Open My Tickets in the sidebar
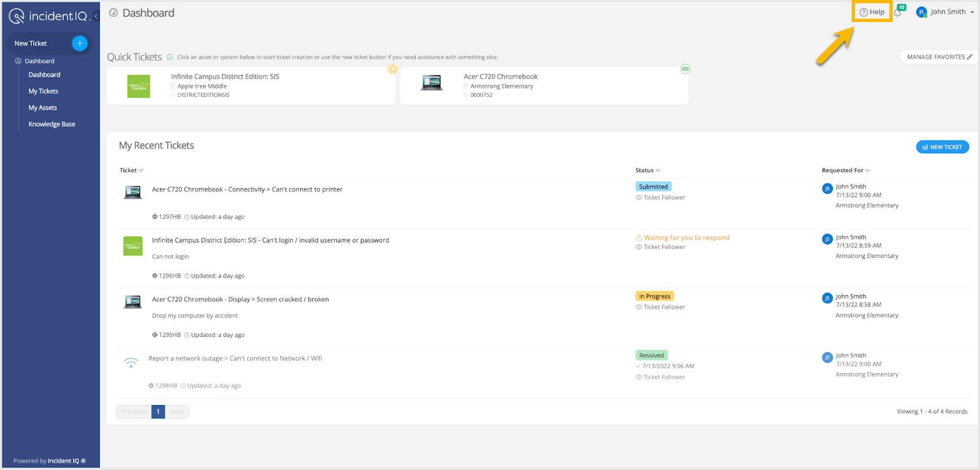The width and height of the screenshot is (980, 470). [43, 91]
